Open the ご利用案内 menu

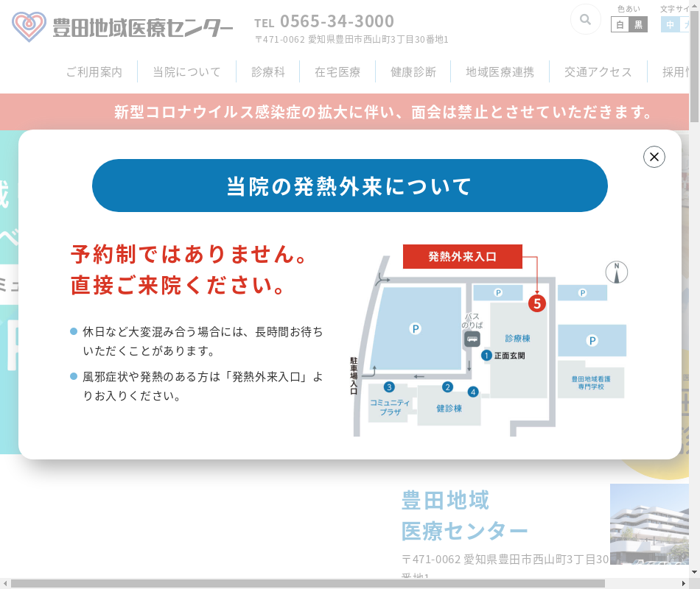[94, 72]
